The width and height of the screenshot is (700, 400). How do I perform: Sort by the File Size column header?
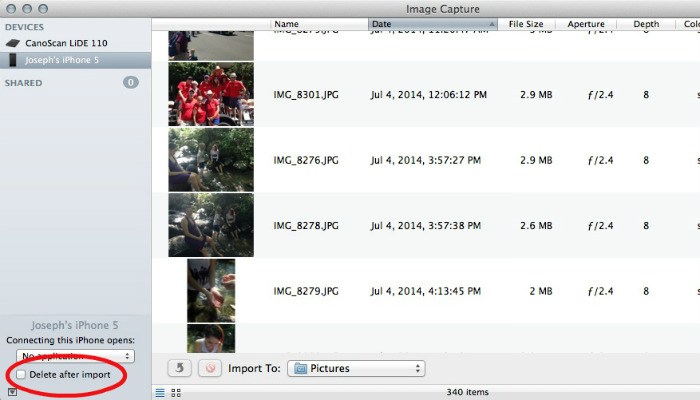(526, 24)
